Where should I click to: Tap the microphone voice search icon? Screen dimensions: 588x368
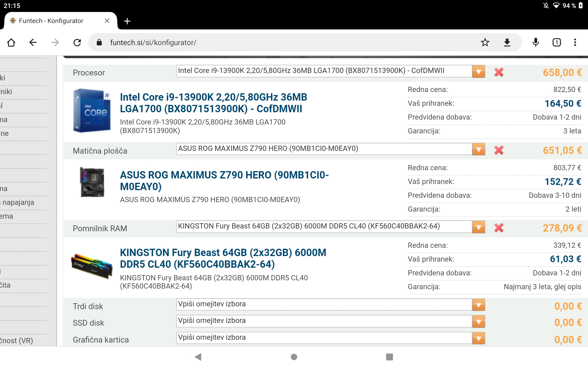click(x=536, y=42)
